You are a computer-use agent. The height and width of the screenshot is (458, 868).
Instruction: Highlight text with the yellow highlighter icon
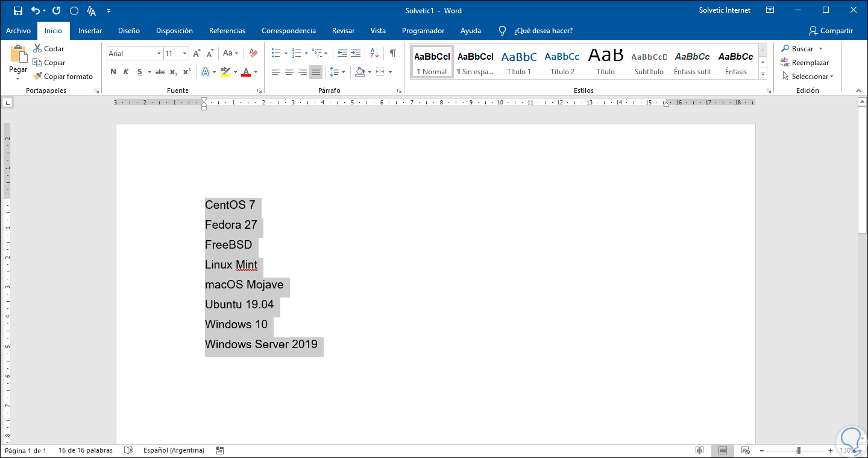pyautogui.click(x=225, y=72)
